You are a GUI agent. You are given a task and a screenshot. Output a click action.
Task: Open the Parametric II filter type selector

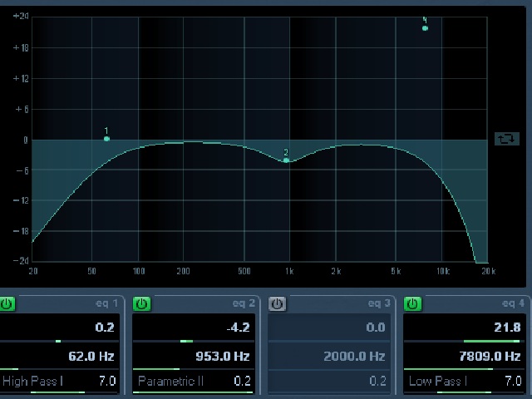tap(170, 381)
